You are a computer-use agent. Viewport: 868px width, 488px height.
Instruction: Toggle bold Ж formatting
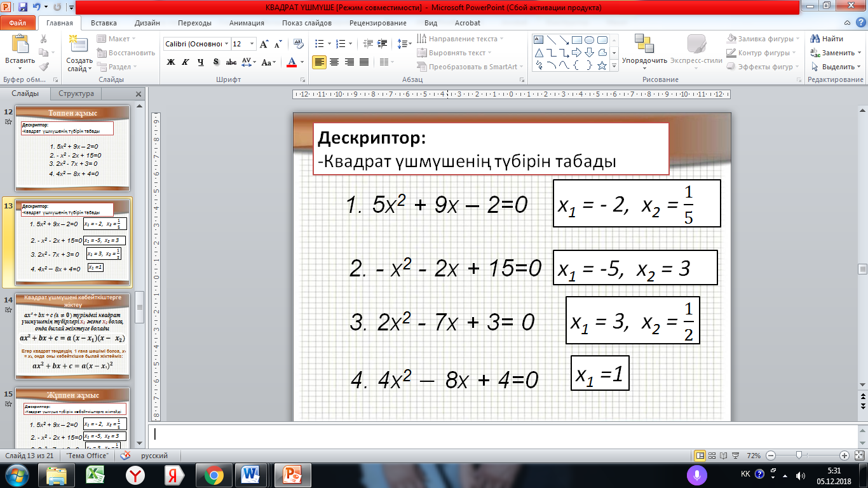click(170, 62)
